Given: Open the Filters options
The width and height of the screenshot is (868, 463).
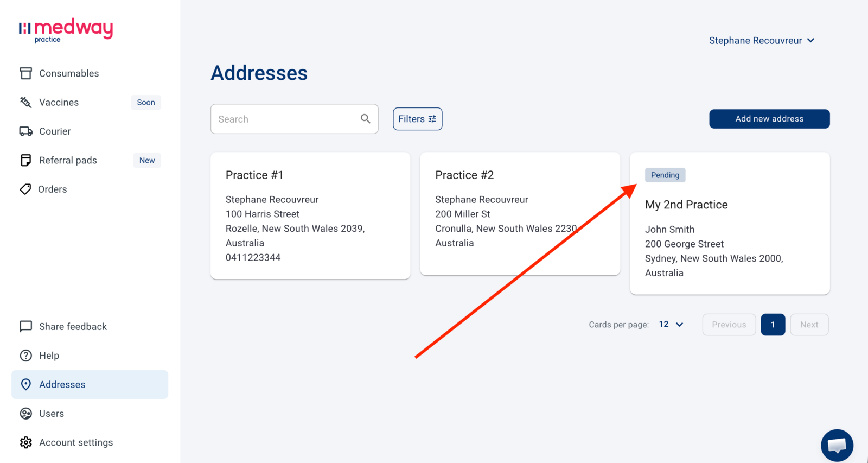Looking at the screenshot, I should (x=417, y=119).
